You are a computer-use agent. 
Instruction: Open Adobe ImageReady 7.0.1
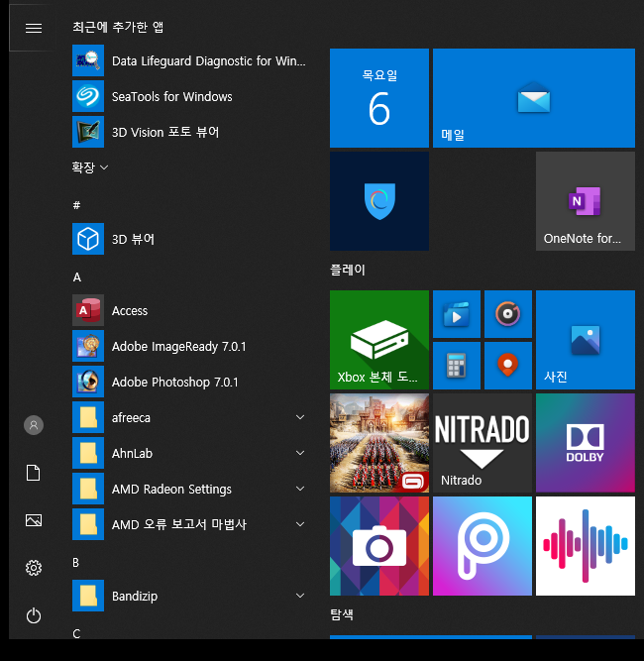(x=191, y=346)
